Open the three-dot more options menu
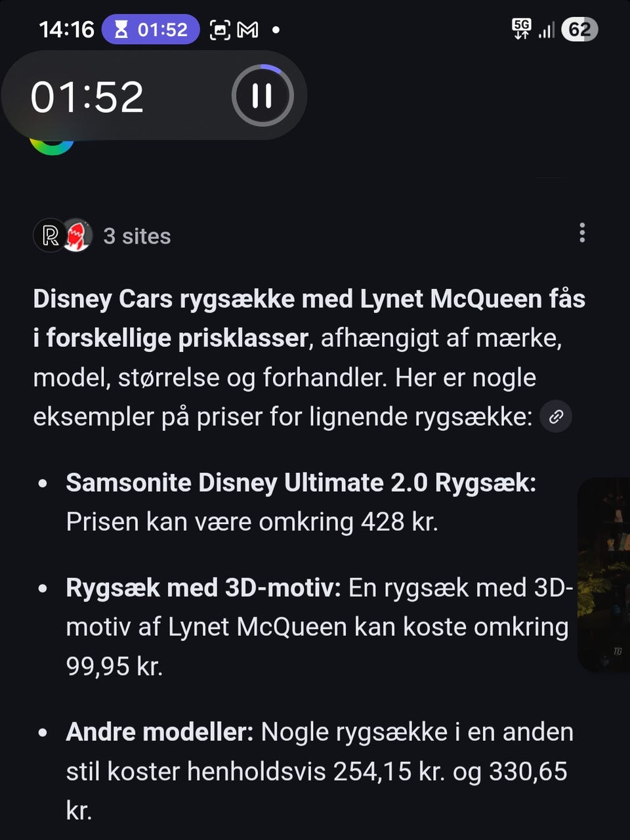630x840 pixels. [582, 233]
